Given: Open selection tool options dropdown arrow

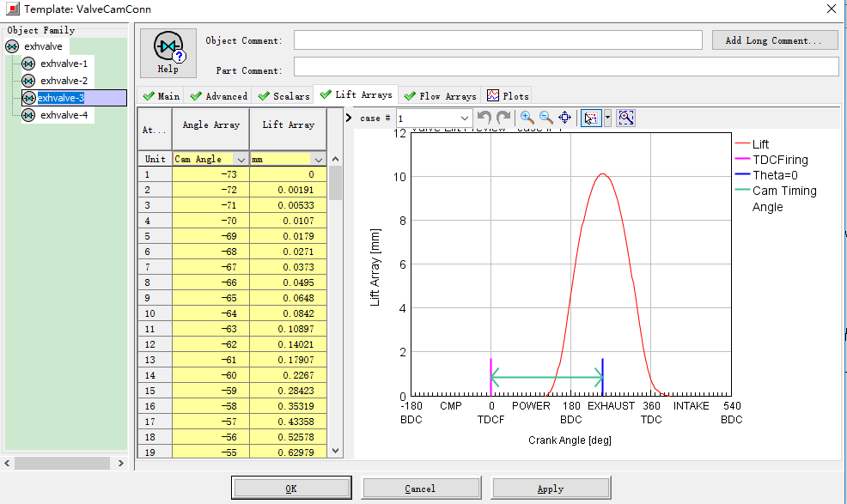Looking at the screenshot, I should click(607, 118).
